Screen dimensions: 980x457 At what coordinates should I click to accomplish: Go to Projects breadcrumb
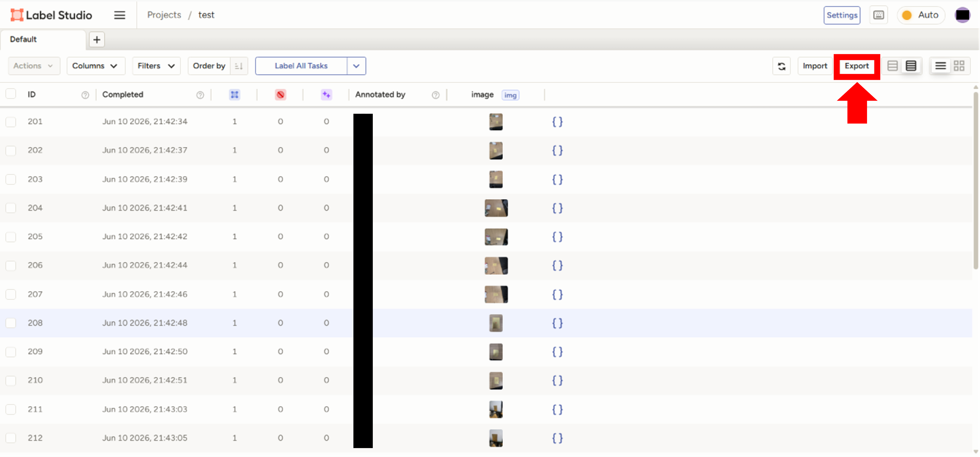pos(164,15)
